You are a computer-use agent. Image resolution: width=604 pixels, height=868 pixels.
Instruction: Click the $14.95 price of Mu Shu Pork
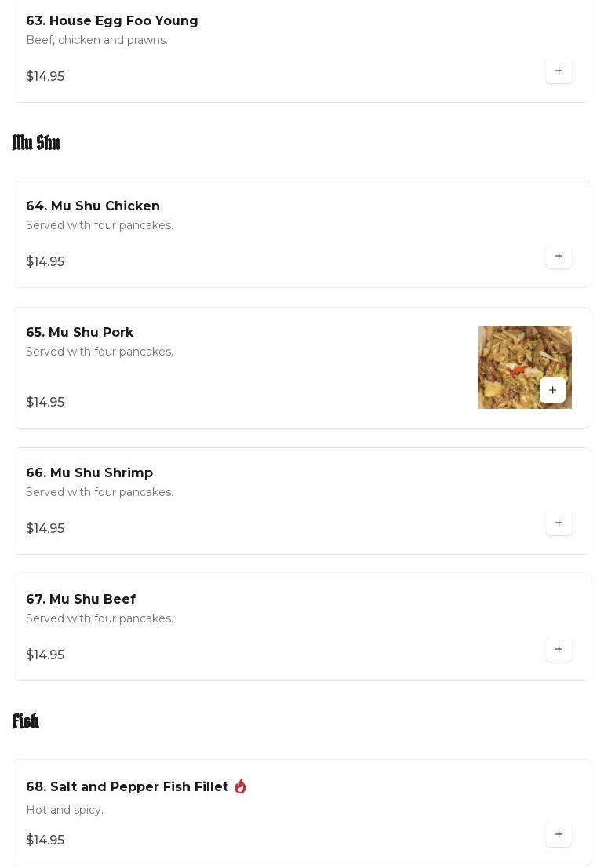(x=45, y=402)
